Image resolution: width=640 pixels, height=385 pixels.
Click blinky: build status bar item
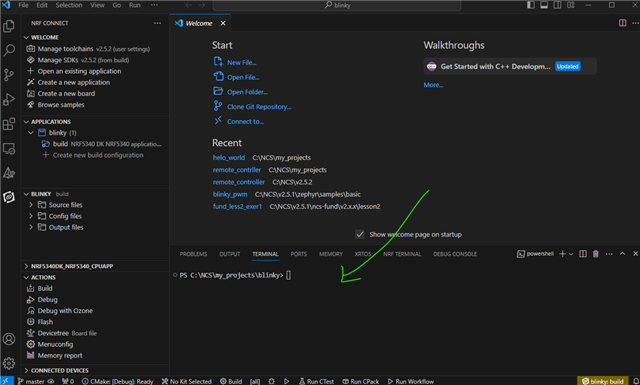tap(602, 381)
